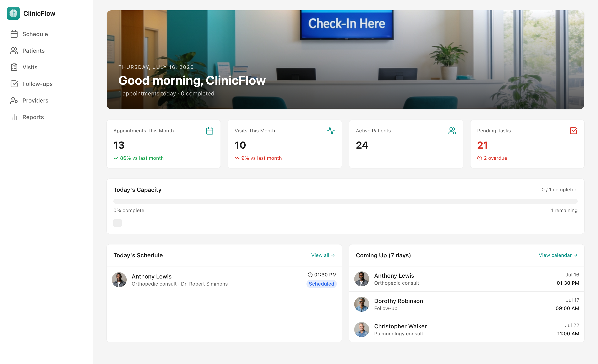
Task: Click the Thursday, July 16, 2026 date
Action: click(156, 67)
